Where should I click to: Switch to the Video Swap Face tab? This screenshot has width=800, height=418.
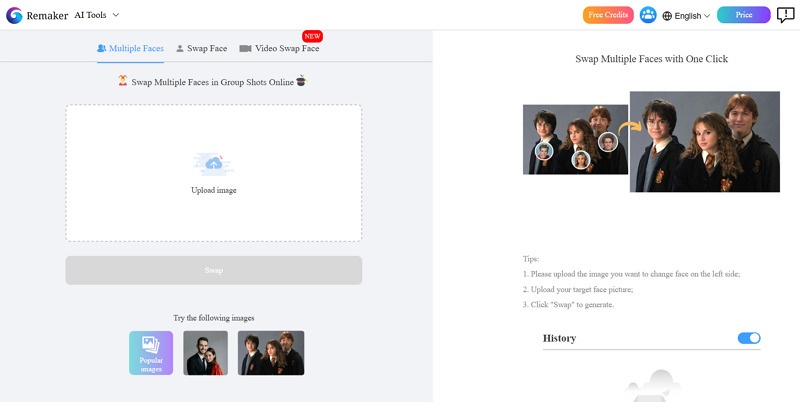click(x=280, y=48)
